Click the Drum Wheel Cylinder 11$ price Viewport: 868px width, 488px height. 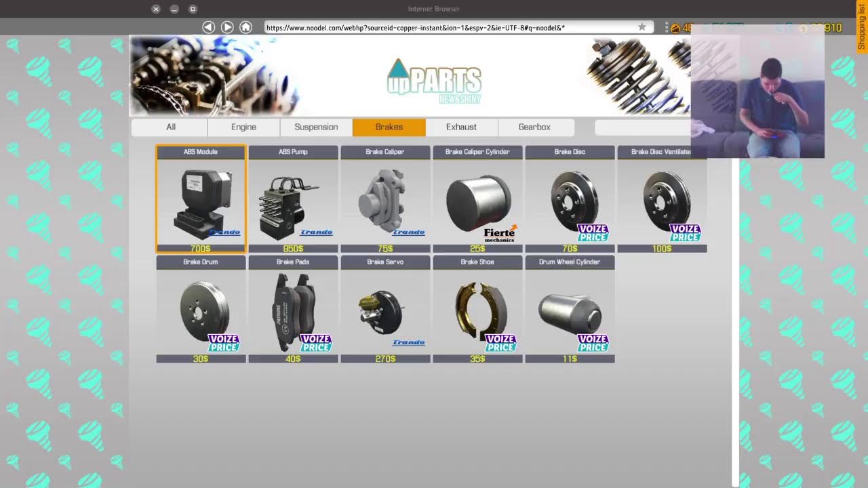570,359
